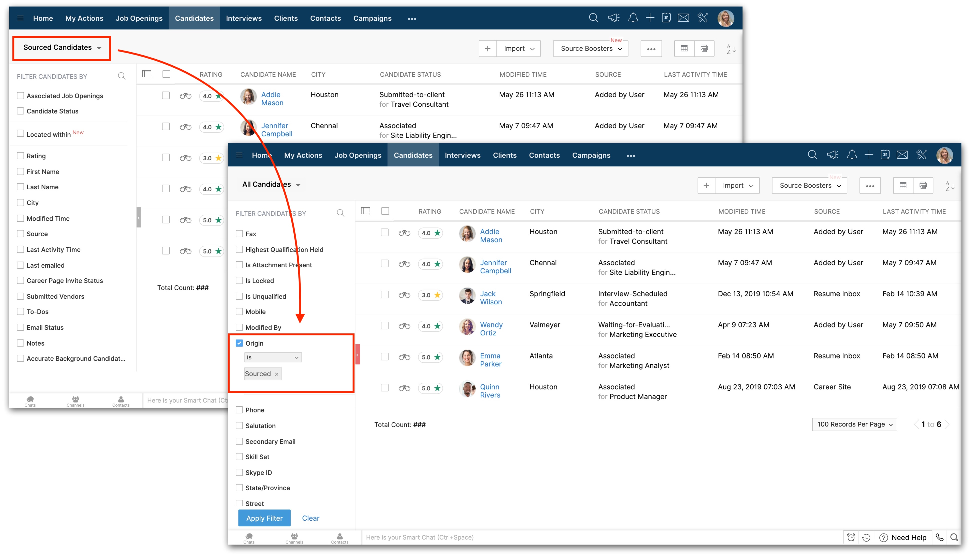The image size is (975, 560).
Task: Uncheck the Origin filter checkbox
Action: click(239, 343)
